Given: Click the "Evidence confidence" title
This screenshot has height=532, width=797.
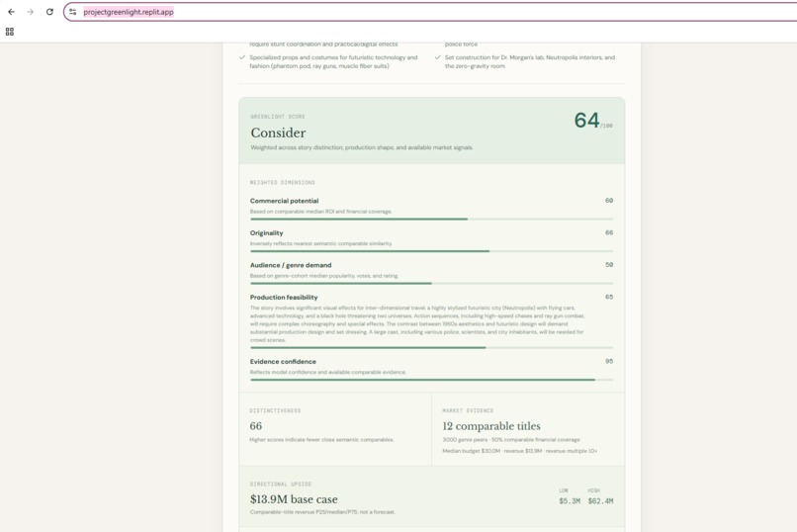Looking at the screenshot, I should 283,361.
